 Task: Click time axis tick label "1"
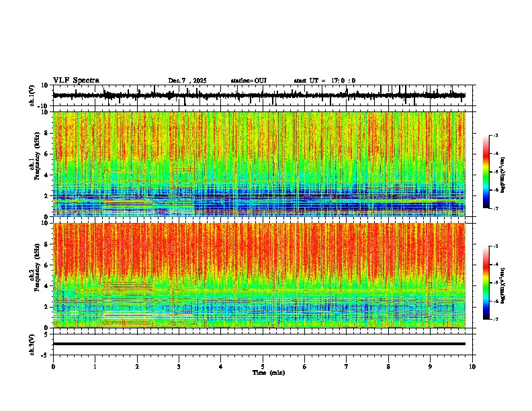tap(95, 367)
